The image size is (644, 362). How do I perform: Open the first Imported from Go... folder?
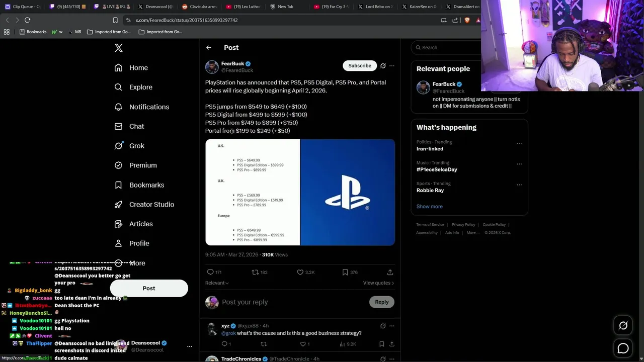coord(109,32)
